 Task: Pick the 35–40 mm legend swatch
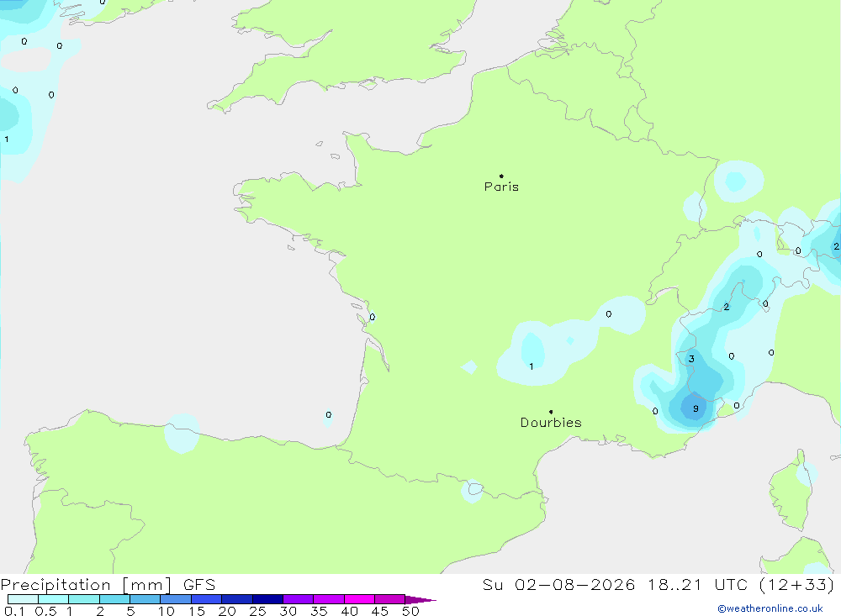tap(329, 599)
